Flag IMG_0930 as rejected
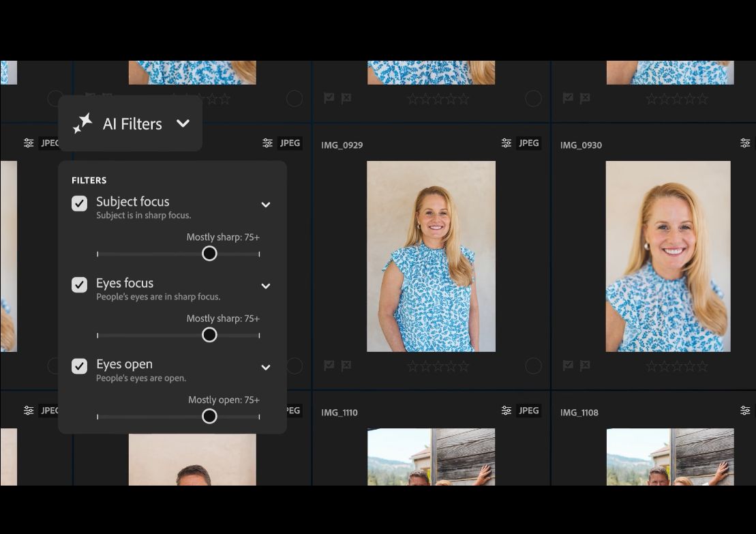 585,366
